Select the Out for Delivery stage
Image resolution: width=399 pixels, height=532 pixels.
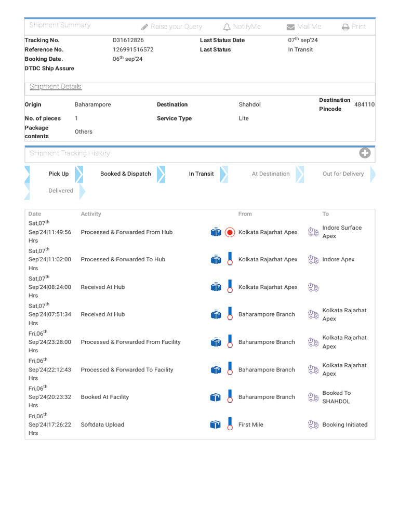(x=343, y=174)
